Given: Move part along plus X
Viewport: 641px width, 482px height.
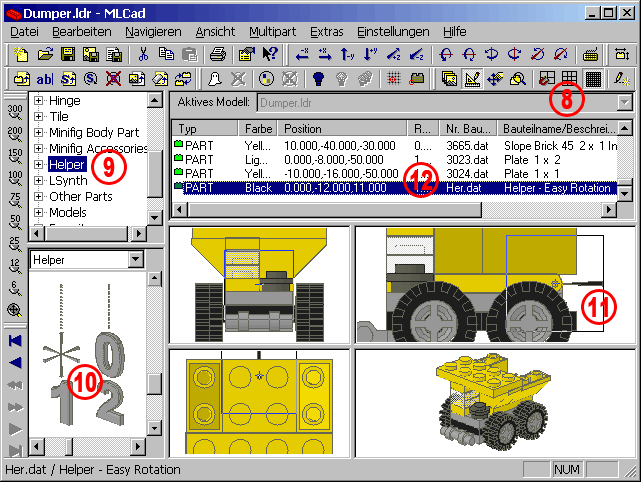Looking at the screenshot, I should [325, 54].
